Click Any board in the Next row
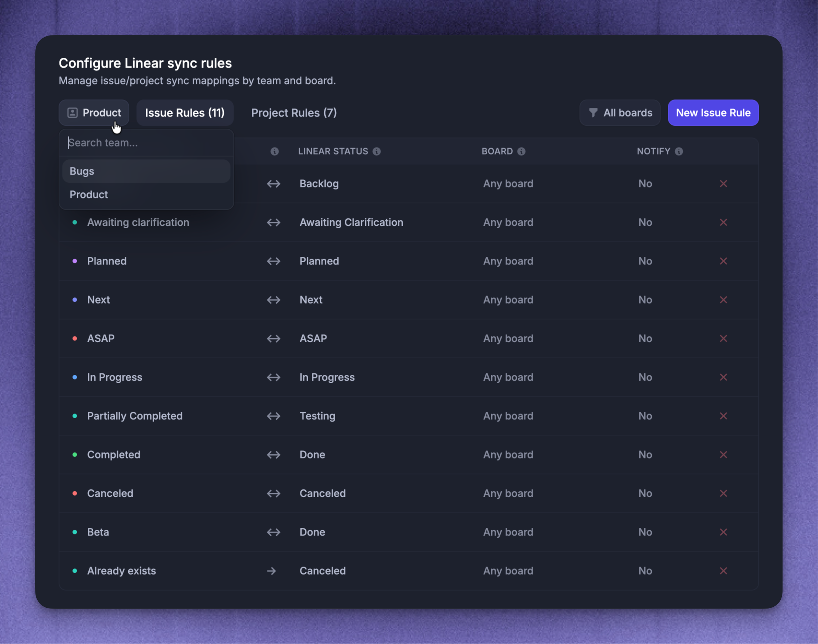The width and height of the screenshot is (818, 644). (508, 300)
